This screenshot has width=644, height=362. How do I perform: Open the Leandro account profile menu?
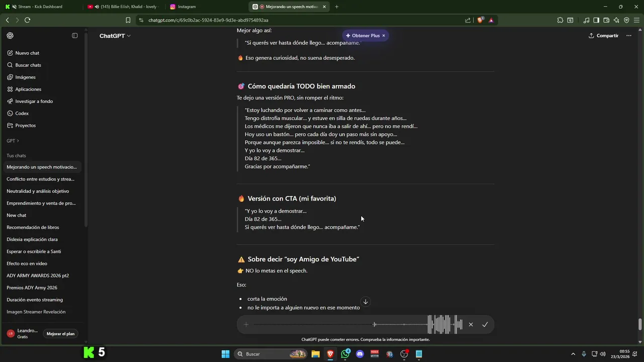[x=23, y=333]
